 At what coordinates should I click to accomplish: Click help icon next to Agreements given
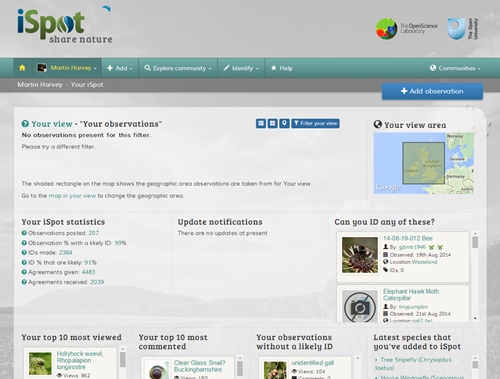pyautogui.click(x=24, y=272)
